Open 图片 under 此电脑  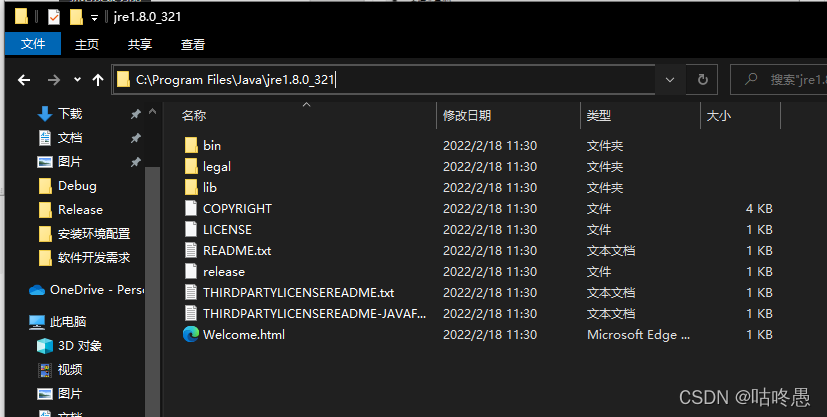click(70, 394)
